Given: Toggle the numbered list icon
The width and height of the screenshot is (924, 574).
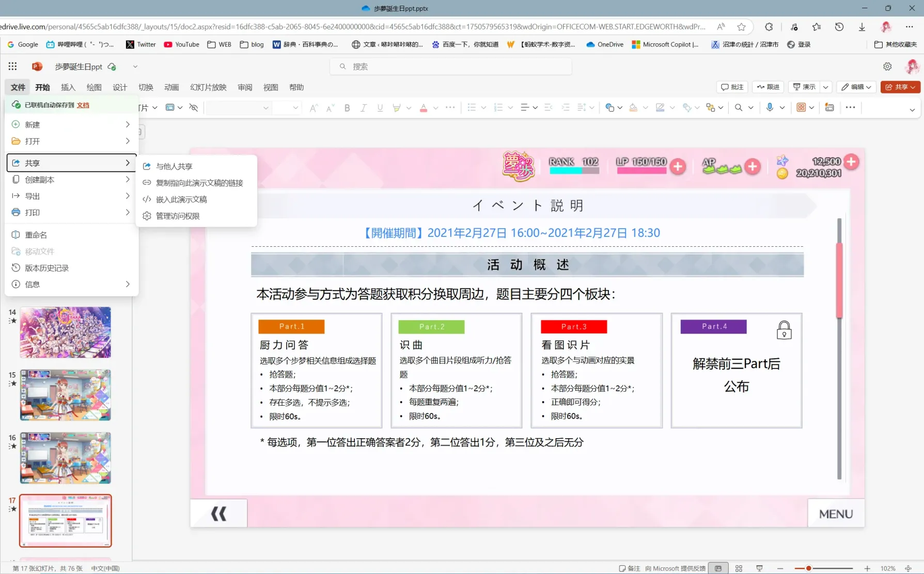Looking at the screenshot, I should [x=498, y=107].
